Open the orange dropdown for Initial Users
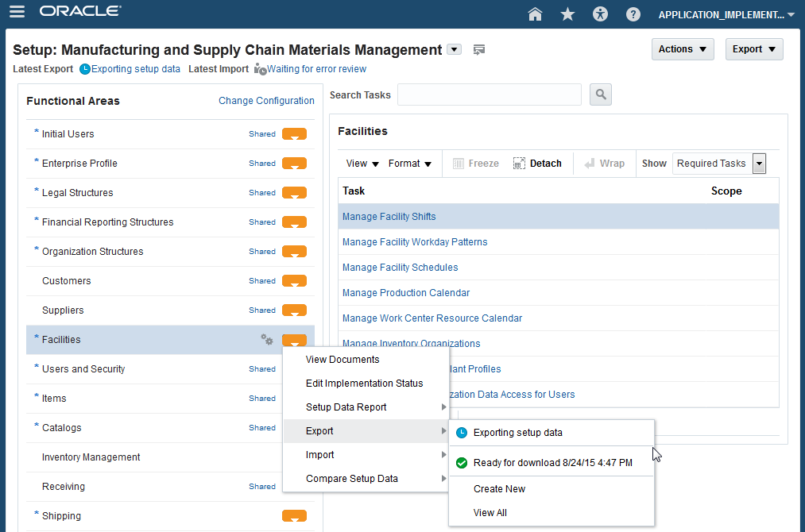The width and height of the screenshot is (805, 532). (294, 134)
